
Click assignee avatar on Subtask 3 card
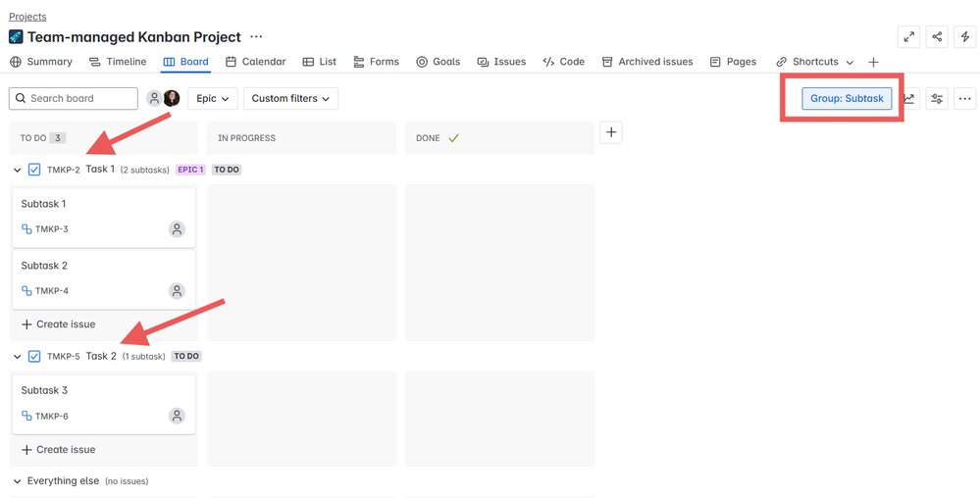(178, 417)
